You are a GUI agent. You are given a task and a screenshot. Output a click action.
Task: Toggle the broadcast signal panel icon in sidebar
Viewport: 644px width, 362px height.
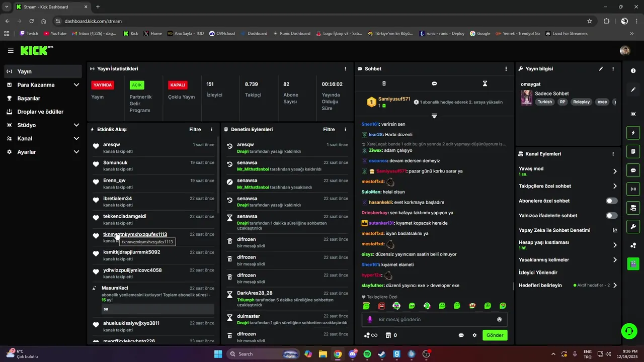[x=633, y=189]
